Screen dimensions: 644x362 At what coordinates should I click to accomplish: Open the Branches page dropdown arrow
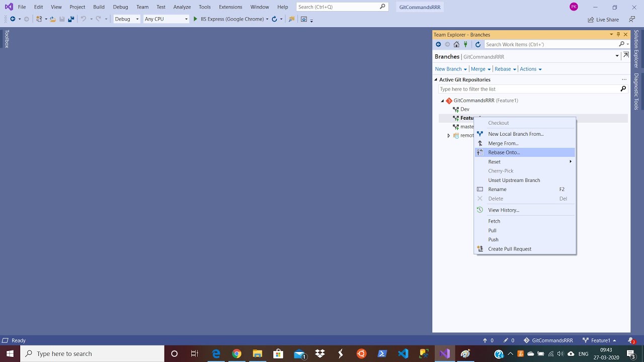point(617,56)
